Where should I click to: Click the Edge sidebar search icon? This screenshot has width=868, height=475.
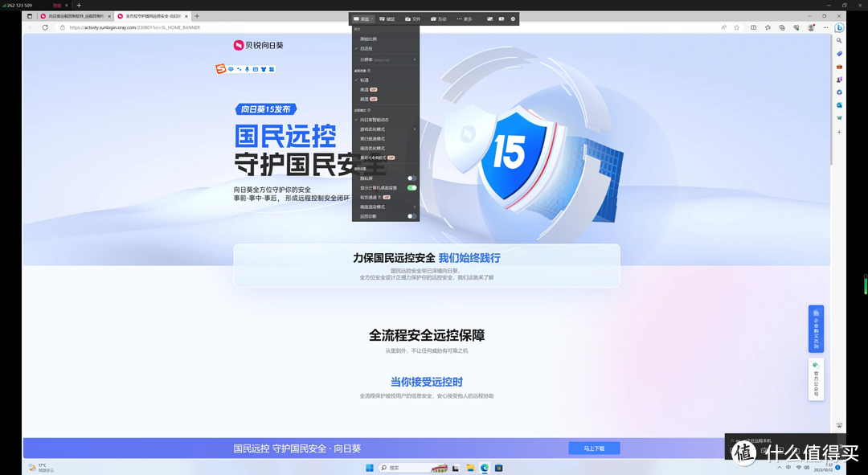point(839,40)
